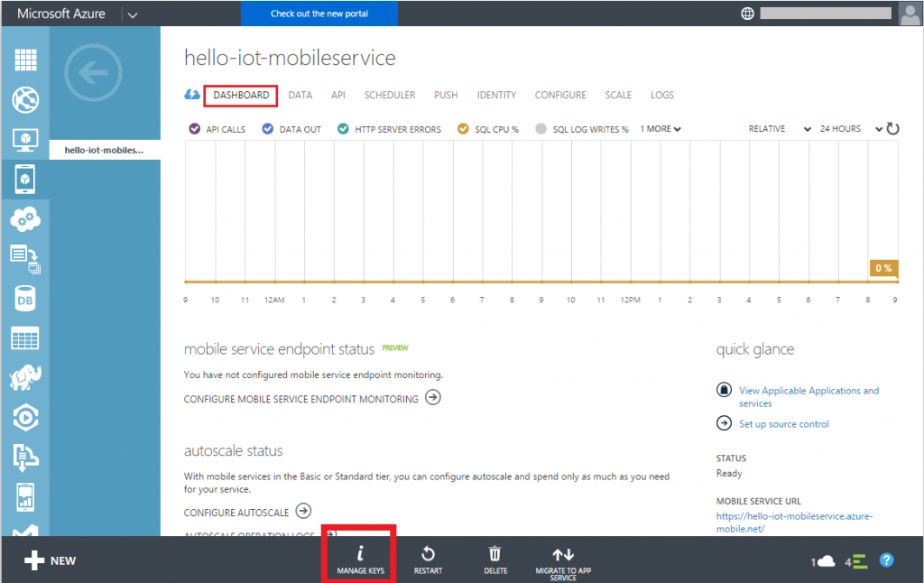Delete the mobile service
The width and height of the screenshot is (924, 583).
pyautogui.click(x=495, y=560)
